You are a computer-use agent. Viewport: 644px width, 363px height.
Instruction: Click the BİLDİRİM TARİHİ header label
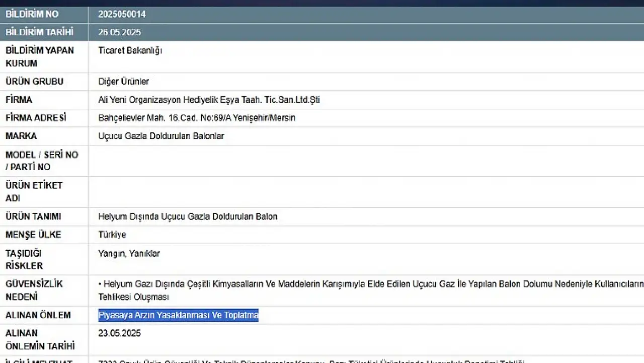[39, 32]
